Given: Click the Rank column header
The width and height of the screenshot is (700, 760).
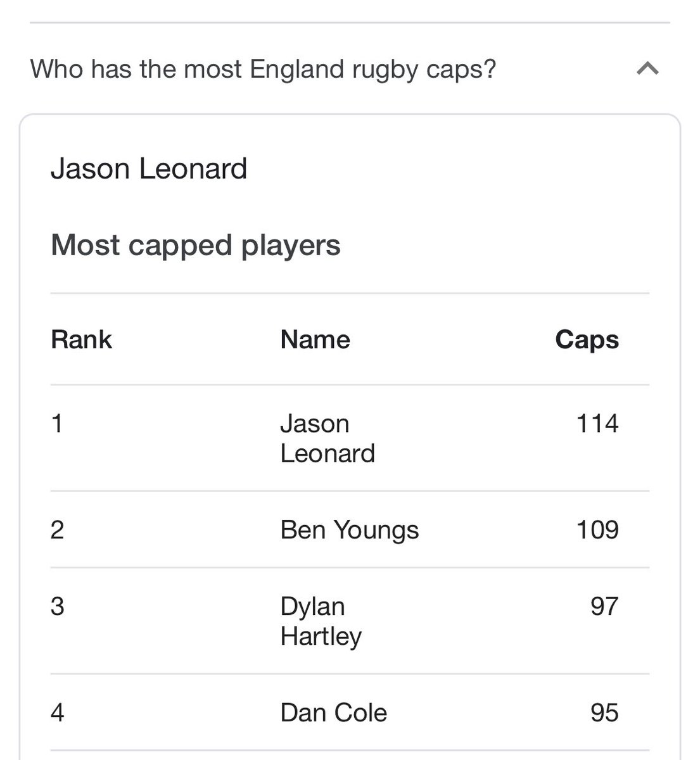Looking at the screenshot, I should 81,339.
